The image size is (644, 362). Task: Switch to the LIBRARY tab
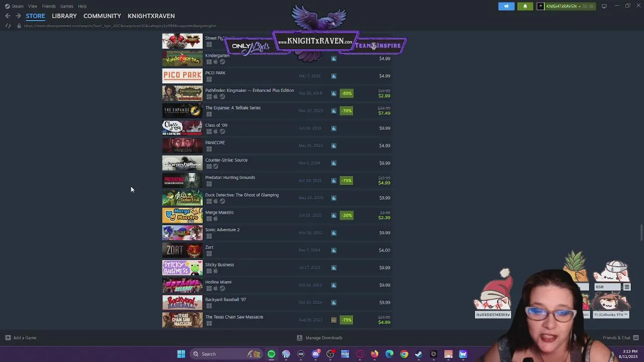[64, 16]
